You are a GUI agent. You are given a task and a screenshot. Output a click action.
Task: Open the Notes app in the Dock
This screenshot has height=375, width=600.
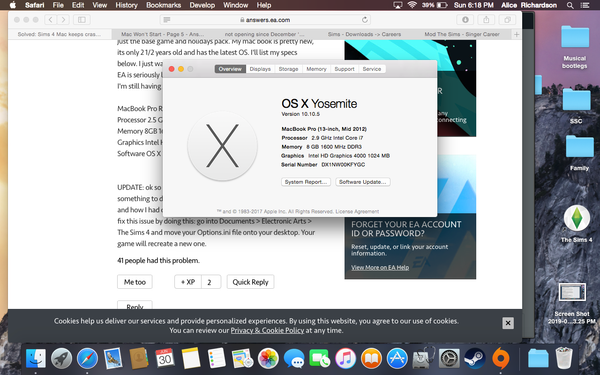pos(191,359)
